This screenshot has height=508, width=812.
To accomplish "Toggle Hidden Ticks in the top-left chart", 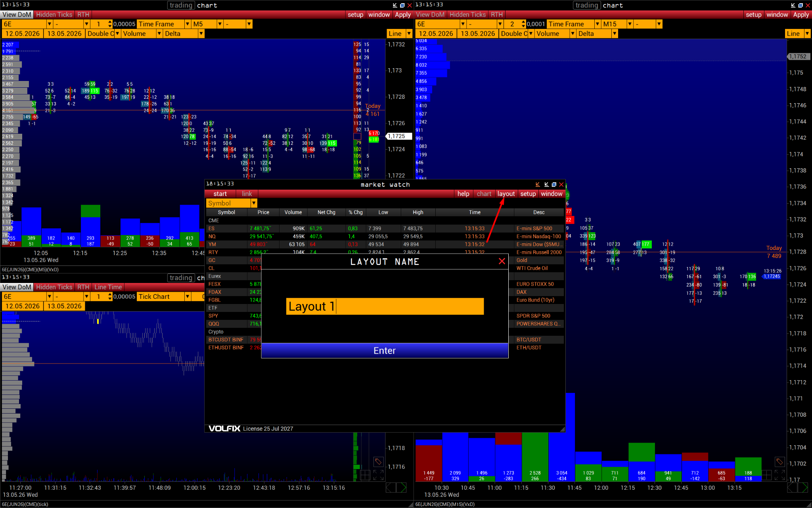I will [x=54, y=15].
